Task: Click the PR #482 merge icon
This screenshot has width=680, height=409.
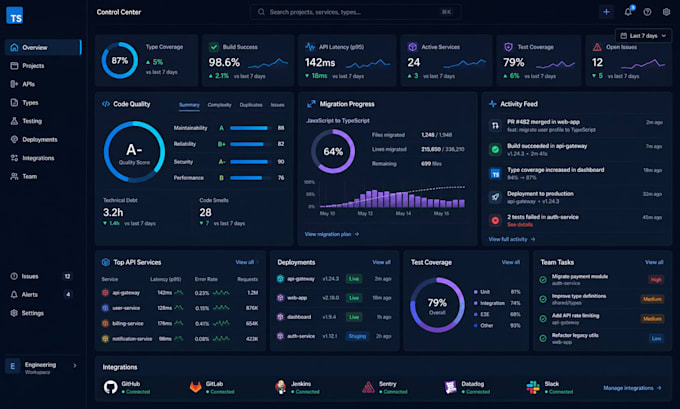Action: point(495,126)
